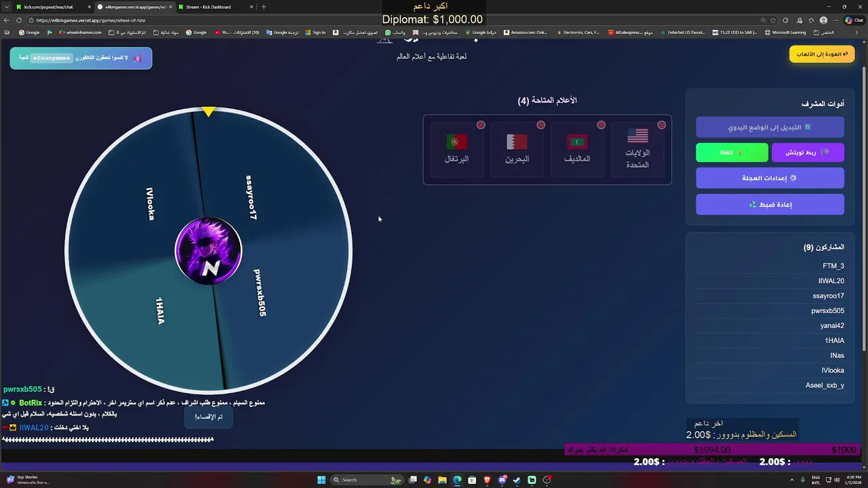
Task: Open Microsoft Learning bookmark
Action: click(786, 33)
